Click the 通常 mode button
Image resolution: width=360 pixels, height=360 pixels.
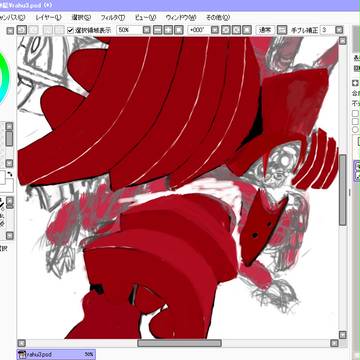[x=265, y=30]
